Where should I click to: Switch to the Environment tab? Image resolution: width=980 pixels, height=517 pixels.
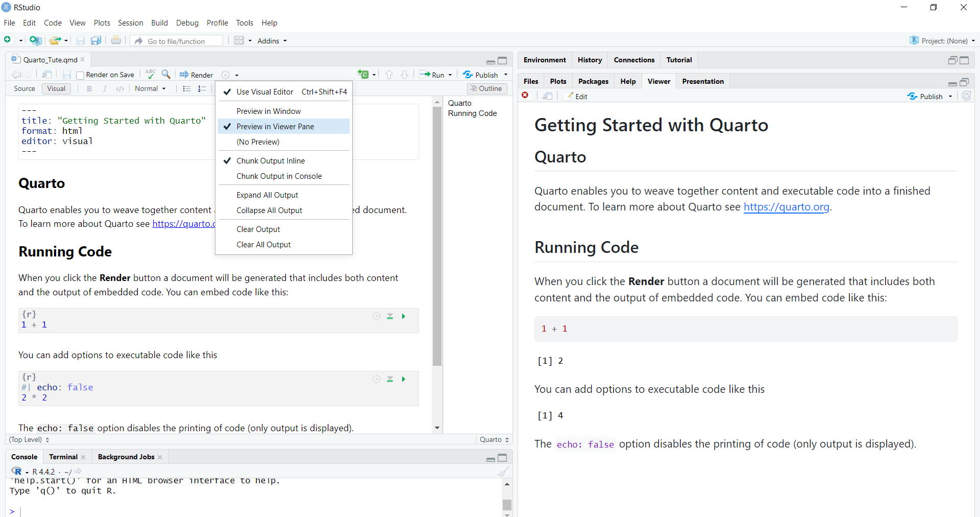point(544,60)
